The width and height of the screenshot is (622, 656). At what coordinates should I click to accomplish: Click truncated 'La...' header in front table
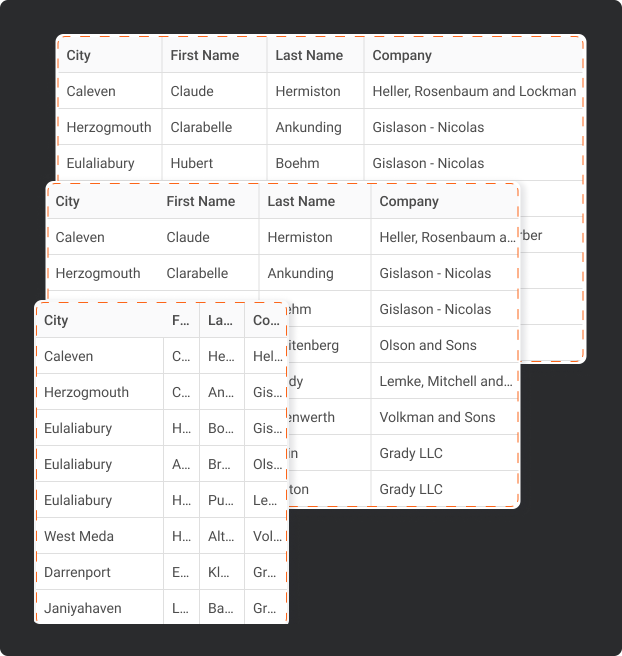click(x=220, y=320)
